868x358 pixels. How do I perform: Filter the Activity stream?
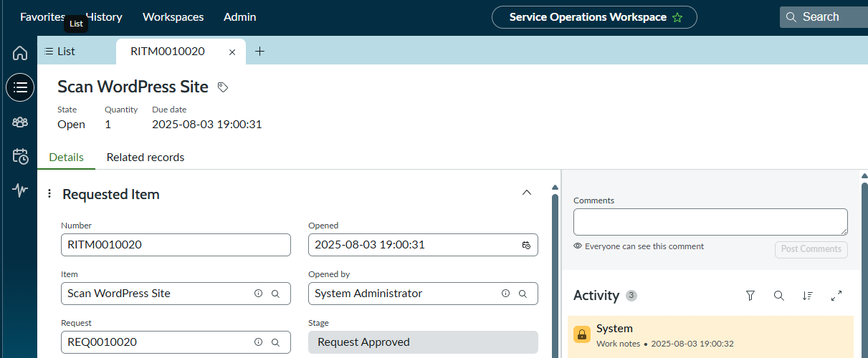pyautogui.click(x=750, y=296)
